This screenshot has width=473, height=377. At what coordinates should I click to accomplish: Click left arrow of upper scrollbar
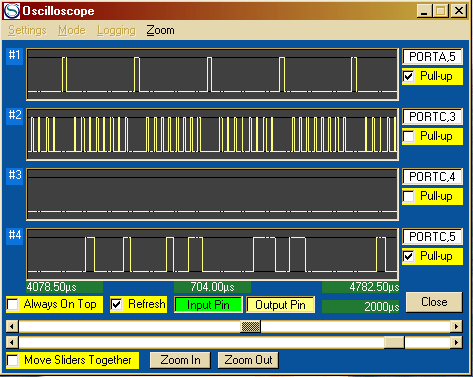(12, 326)
